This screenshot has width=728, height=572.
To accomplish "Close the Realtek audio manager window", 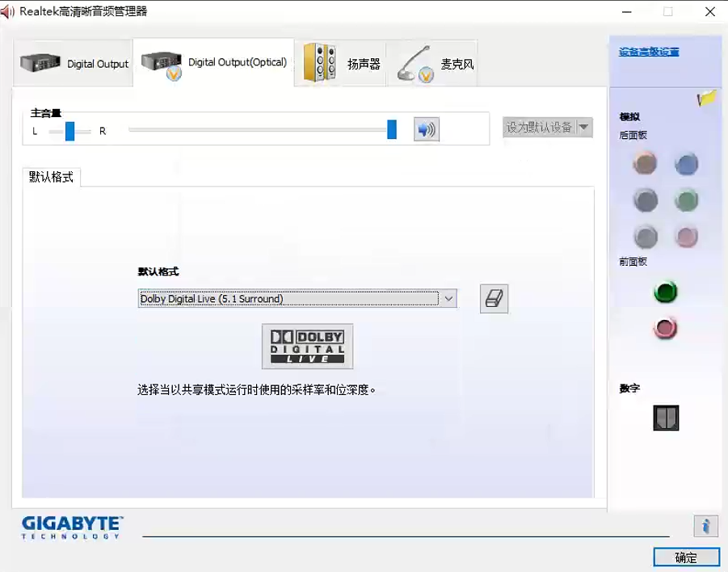I will 710,11.
